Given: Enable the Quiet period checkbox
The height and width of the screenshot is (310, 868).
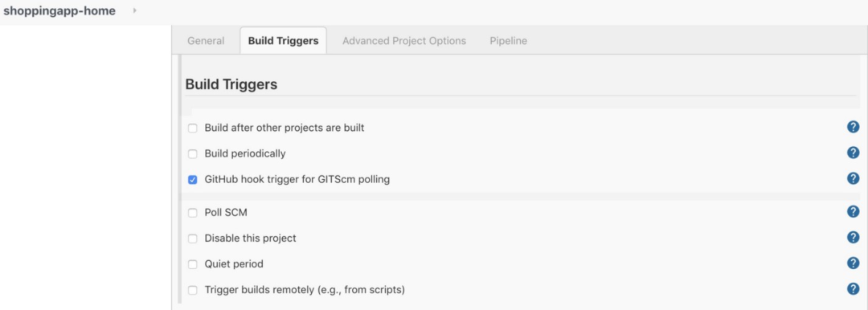Looking at the screenshot, I should tap(193, 264).
